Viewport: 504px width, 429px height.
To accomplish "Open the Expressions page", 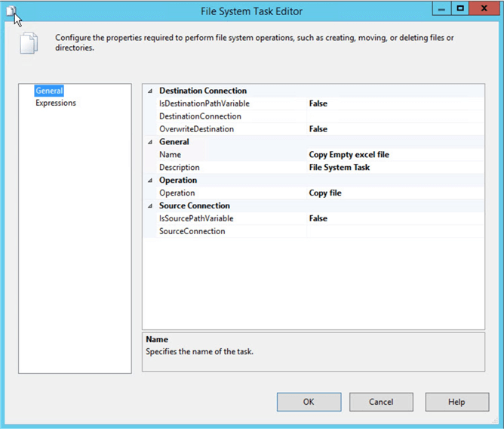I will pyautogui.click(x=56, y=103).
